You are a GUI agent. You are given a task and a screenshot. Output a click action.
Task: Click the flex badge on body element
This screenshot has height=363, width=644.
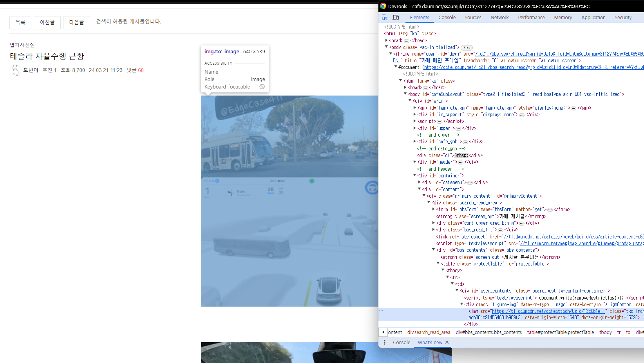[x=467, y=48]
